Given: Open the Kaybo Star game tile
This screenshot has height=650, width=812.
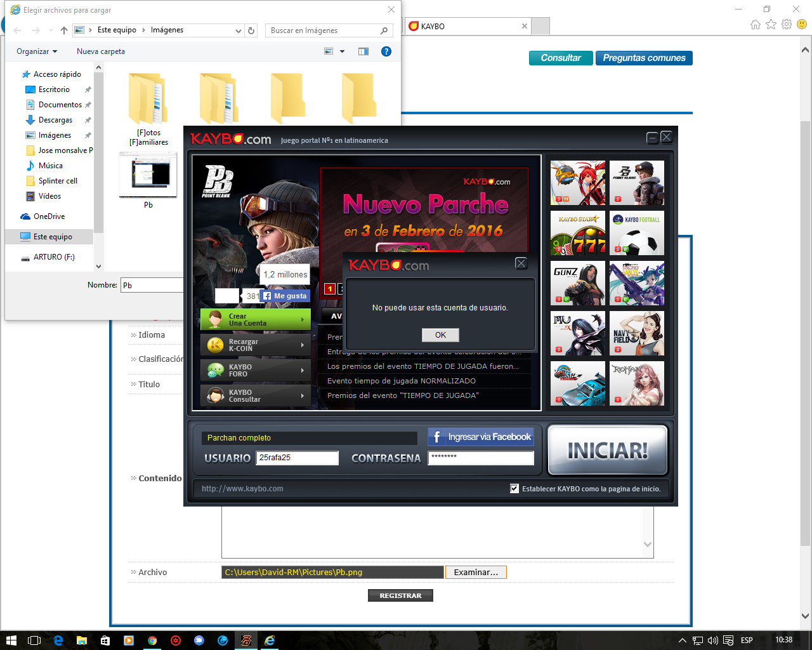Looking at the screenshot, I should [x=577, y=233].
